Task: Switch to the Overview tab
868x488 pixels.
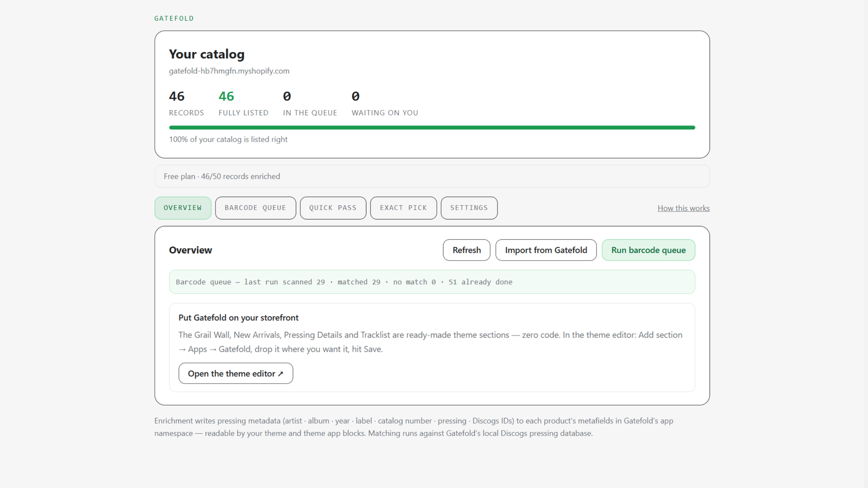Action: pyautogui.click(x=183, y=208)
